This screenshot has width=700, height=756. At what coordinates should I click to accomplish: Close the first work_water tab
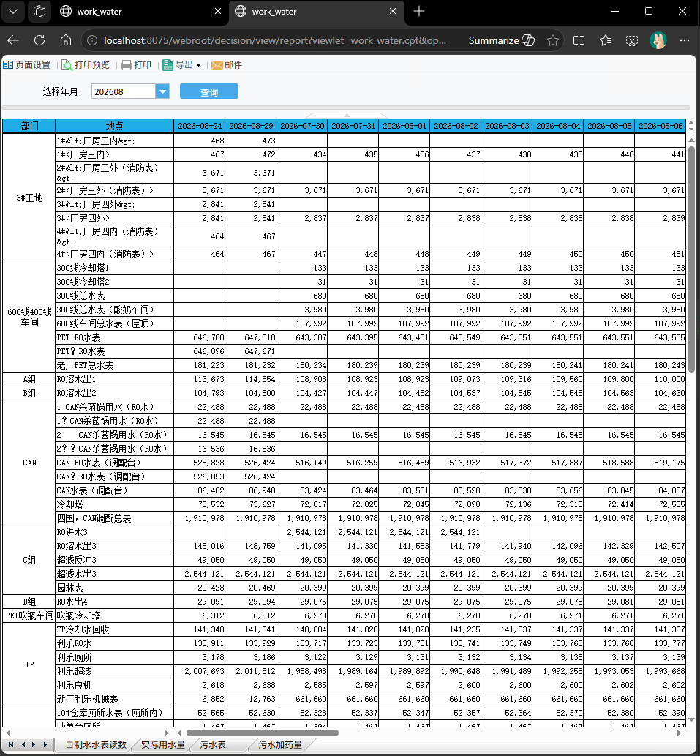pyautogui.click(x=218, y=11)
